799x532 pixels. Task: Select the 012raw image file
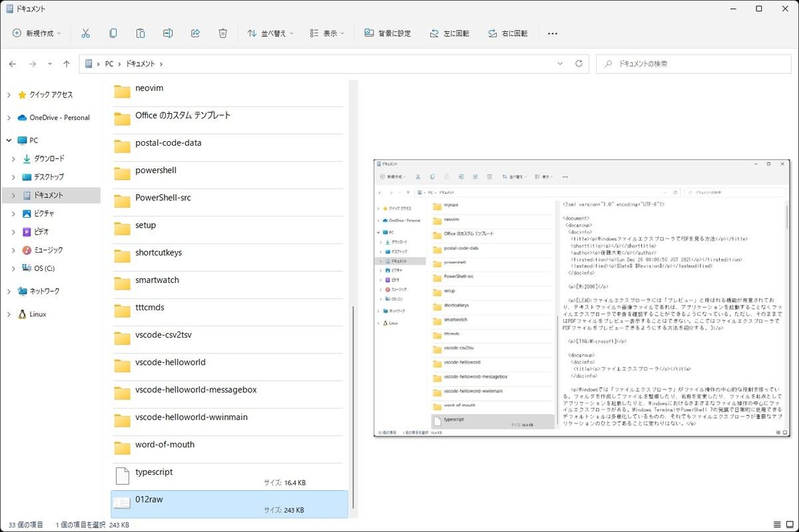pyautogui.click(x=229, y=504)
